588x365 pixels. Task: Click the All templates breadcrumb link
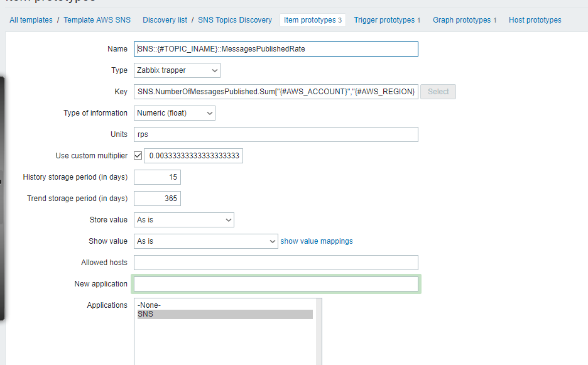coord(31,20)
